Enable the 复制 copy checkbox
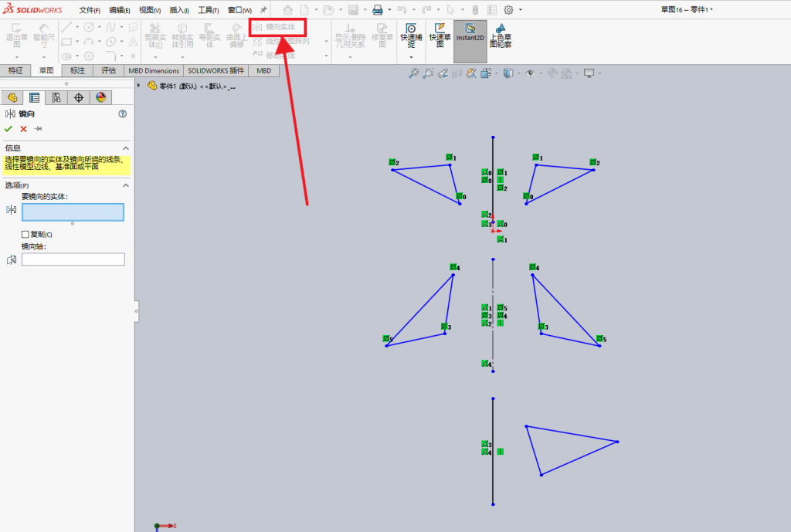This screenshot has width=791, height=532. pyautogui.click(x=25, y=235)
